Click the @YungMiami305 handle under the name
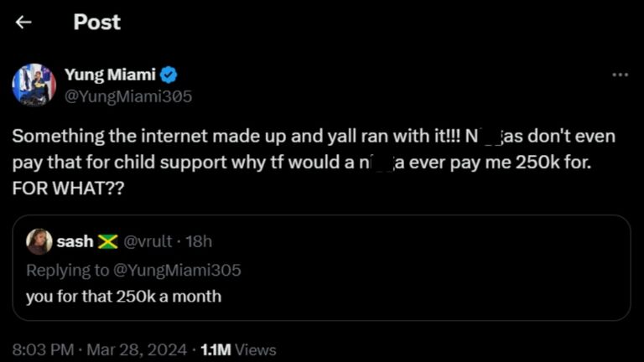 coord(128,96)
